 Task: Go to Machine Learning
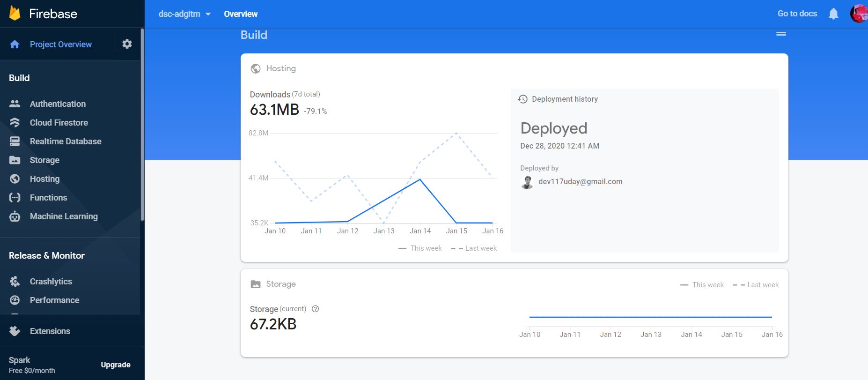tap(64, 216)
